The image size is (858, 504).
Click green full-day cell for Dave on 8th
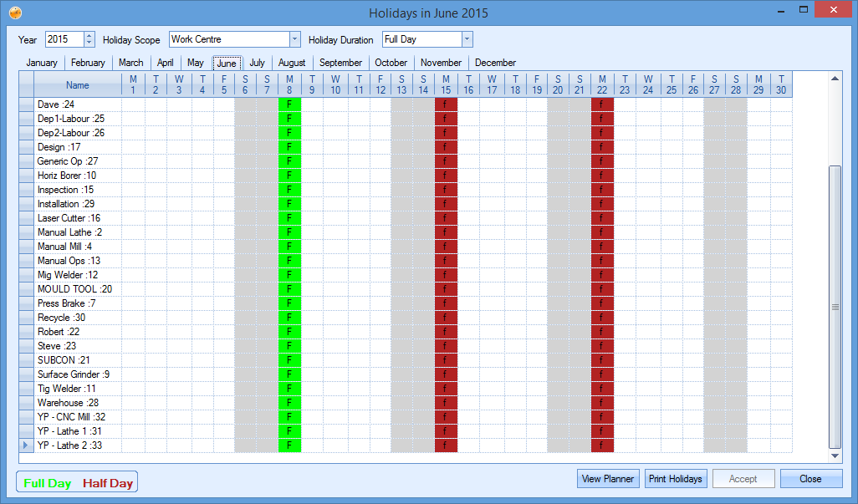click(x=289, y=104)
